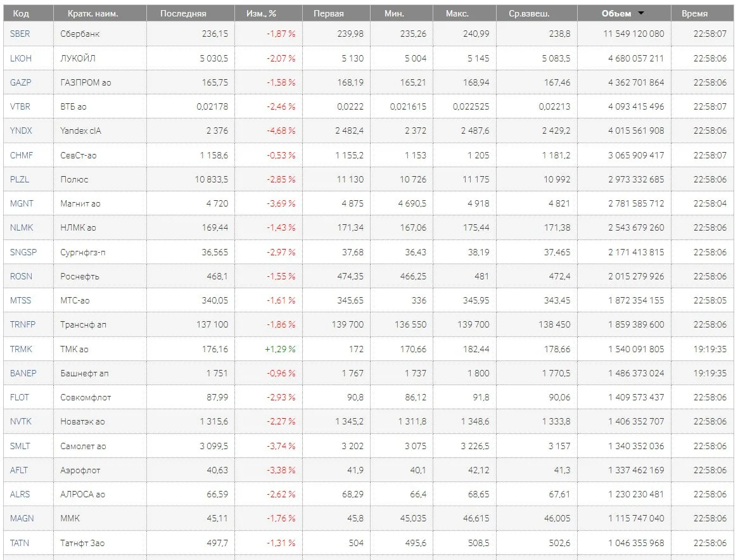Click the Мин. column header
Image resolution: width=738 pixels, height=560 pixels.
coord(394,13)
